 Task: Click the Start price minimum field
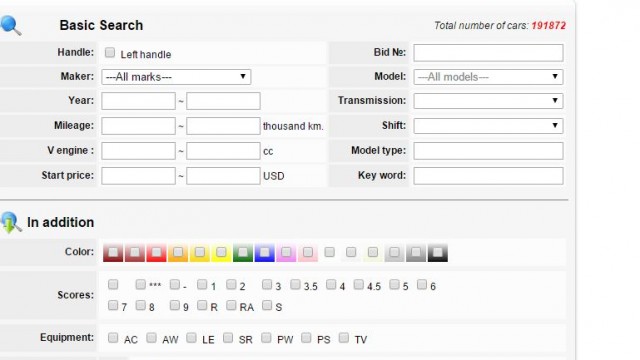tap(138, 176)
